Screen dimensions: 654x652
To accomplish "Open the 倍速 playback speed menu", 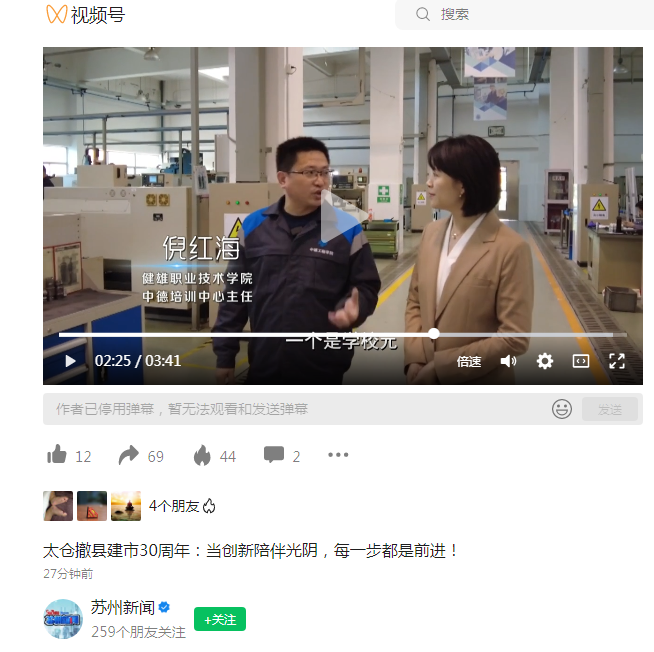I will tap(469, 361).
